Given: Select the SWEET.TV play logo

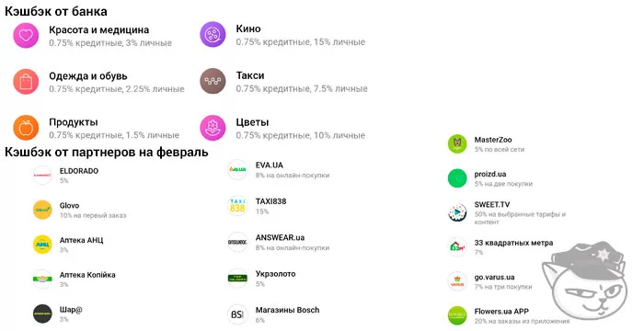Looking at the screenshot, I should [x=457, y=212].
